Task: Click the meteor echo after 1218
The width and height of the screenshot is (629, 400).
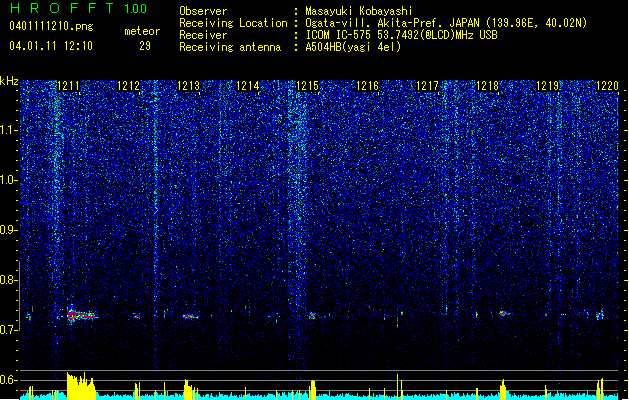Action: click(503, 313)
